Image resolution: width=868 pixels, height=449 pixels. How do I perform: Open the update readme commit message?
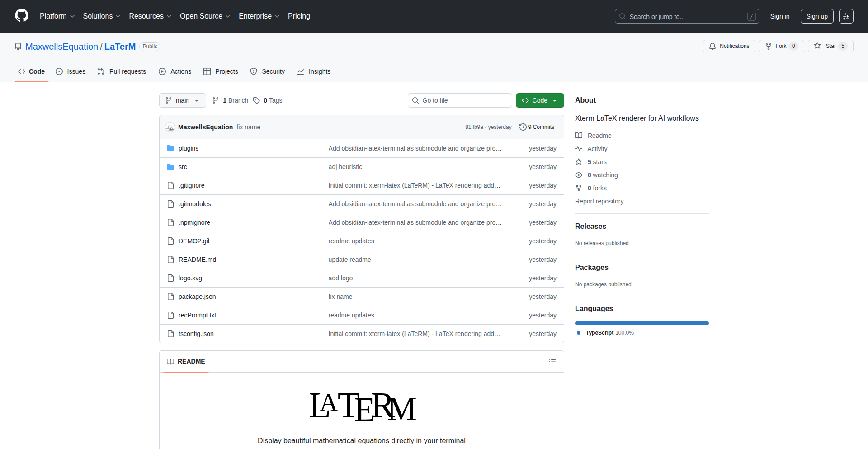pyautogui.click(x=349, y=260)
